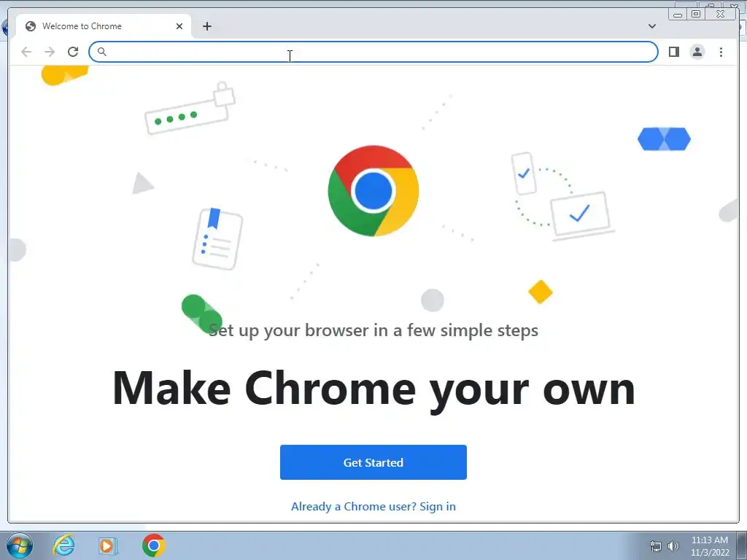Open the network icon in system tray

656,546
